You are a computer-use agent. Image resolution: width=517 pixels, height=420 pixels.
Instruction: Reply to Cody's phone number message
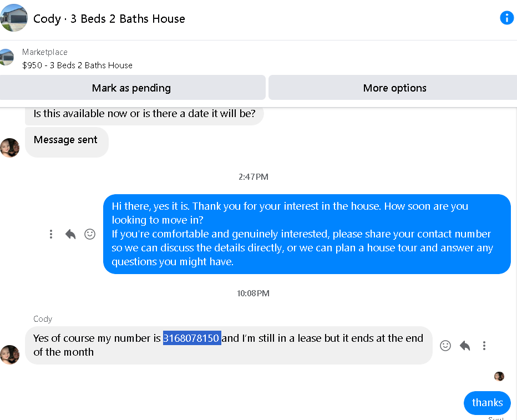(x=465, y=346)
